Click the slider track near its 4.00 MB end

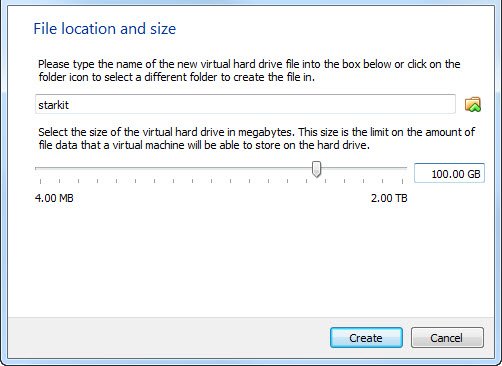coord(42,168)
